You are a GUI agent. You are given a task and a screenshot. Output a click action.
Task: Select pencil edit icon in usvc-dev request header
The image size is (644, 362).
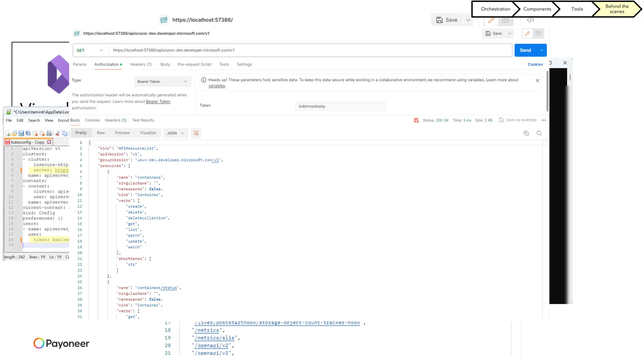527,33
